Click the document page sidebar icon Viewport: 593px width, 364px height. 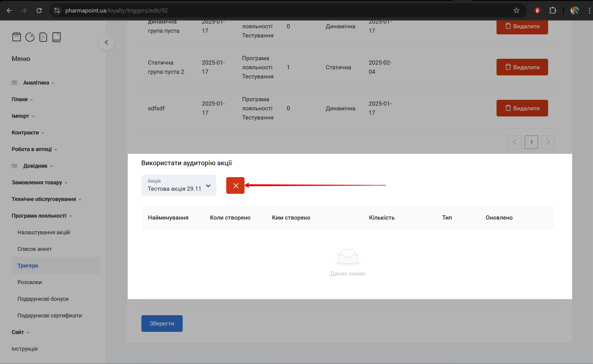point(43,37)
